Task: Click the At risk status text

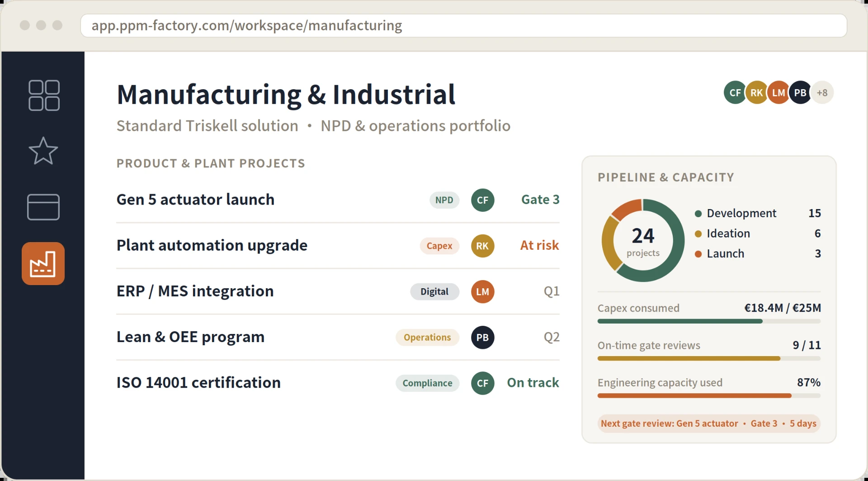Action: tap(539, 245)
